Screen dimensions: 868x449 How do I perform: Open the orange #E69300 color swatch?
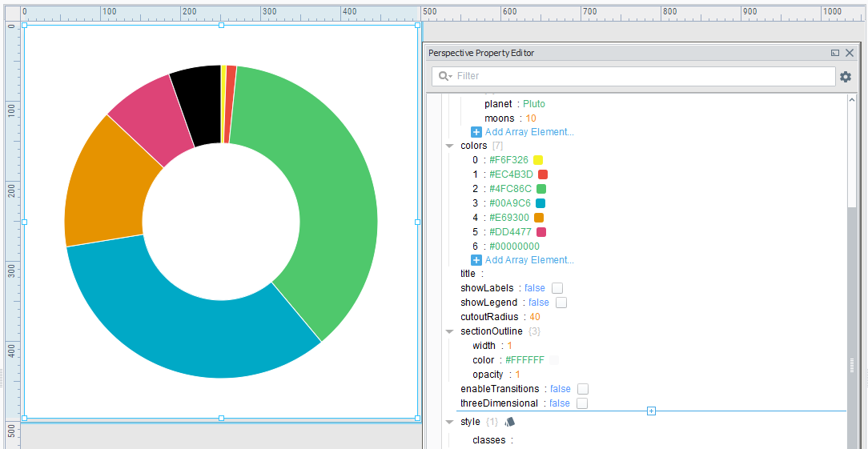[x=539, y=218]
